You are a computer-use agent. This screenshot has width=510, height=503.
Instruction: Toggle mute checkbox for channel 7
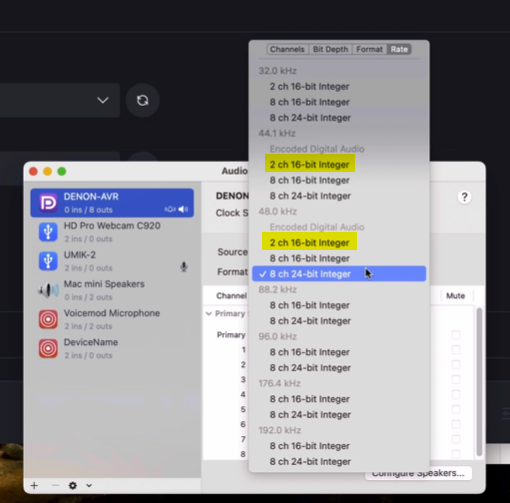(456, 439)
